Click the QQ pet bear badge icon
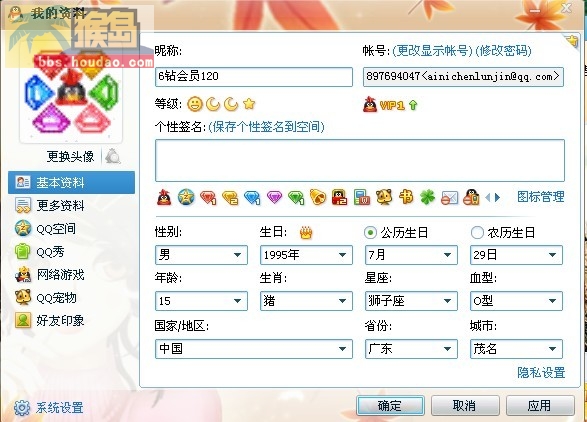The image size is (587, 422). click(384, 197)
